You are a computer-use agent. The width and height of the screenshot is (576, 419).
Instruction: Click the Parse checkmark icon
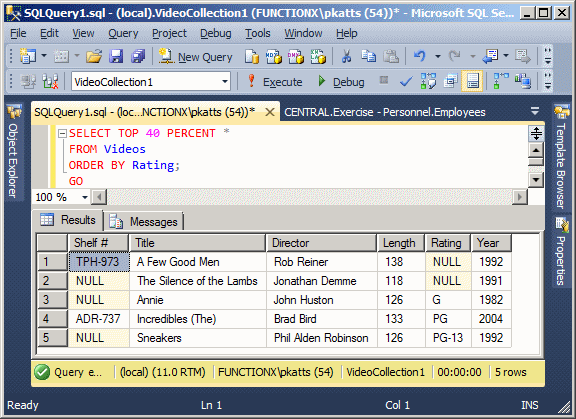pyautogui.click(x=406, y=81)
